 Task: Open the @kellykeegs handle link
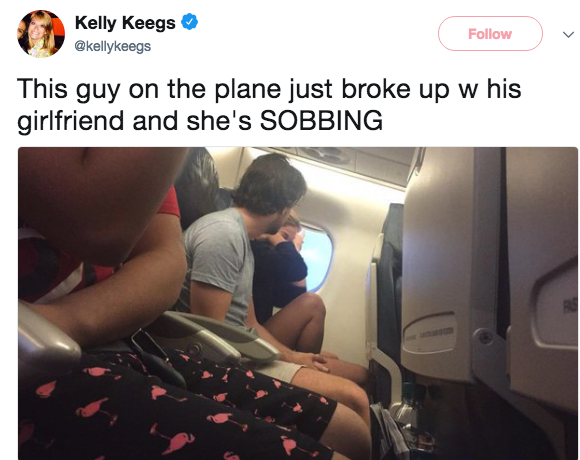point(113,46)
